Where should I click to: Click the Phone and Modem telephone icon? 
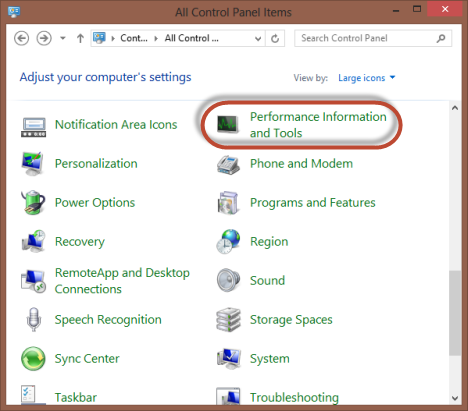[228, 165]
